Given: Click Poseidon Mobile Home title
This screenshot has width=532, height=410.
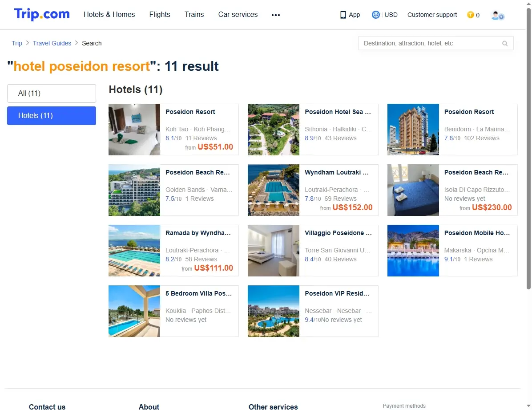Looking at the screenshot, I should coord(477,233).
